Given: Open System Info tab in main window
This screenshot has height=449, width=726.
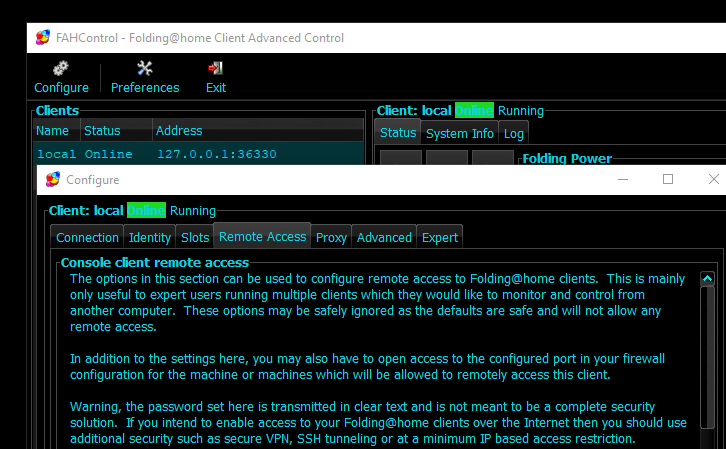Looking at the screenshot, I should [459, 133].
